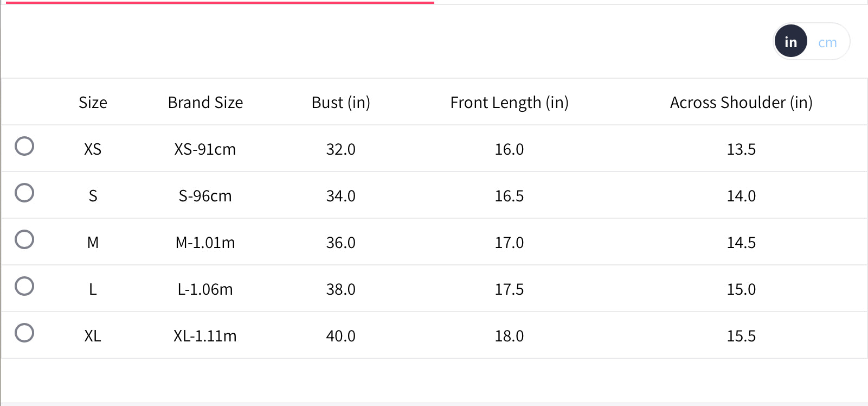The image size is (868, 406).
Task: Click the Bust (in) column header
Action: coord(340,103)
